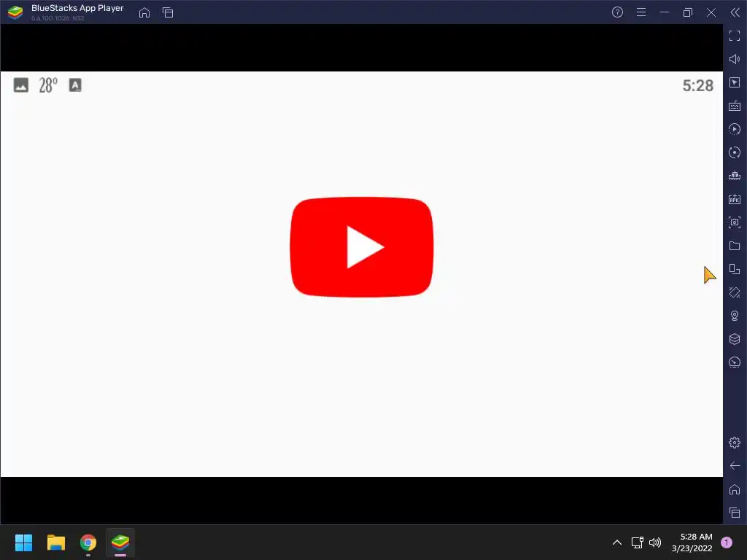The height and width of the screenshot is (560, 747).
Task: Open recent apps icon at sidebar bottom
Action: point(735,513)
